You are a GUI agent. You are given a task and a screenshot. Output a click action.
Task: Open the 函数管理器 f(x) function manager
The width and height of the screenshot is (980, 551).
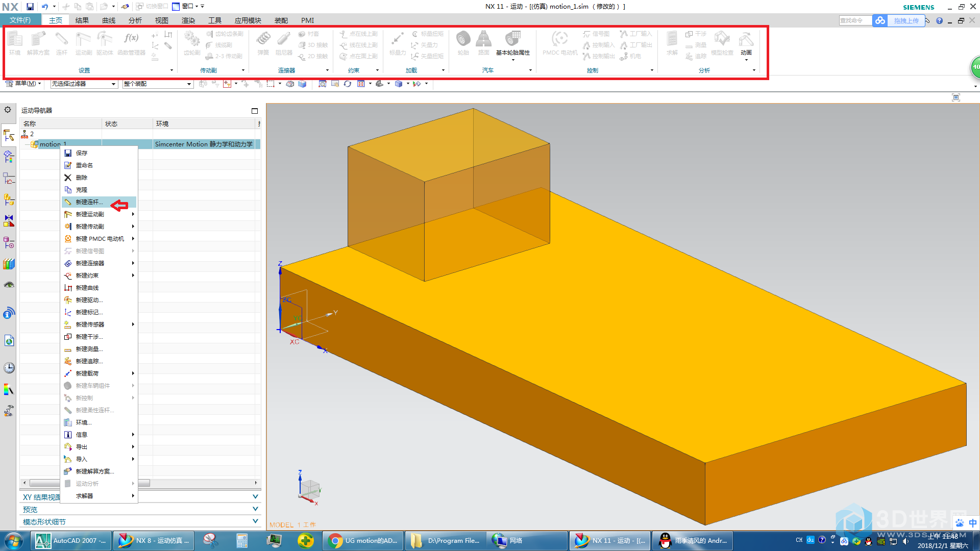(x=131, y=43)
